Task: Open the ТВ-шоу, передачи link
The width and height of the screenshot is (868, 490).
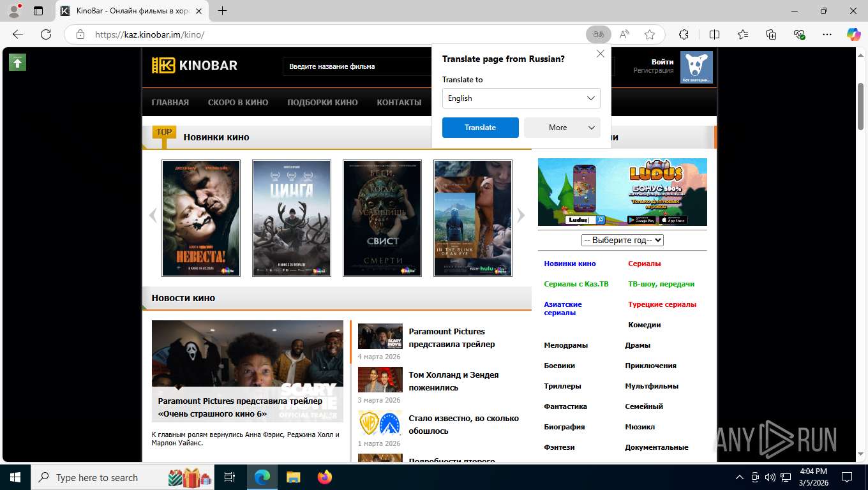Action: pos(661,284)
